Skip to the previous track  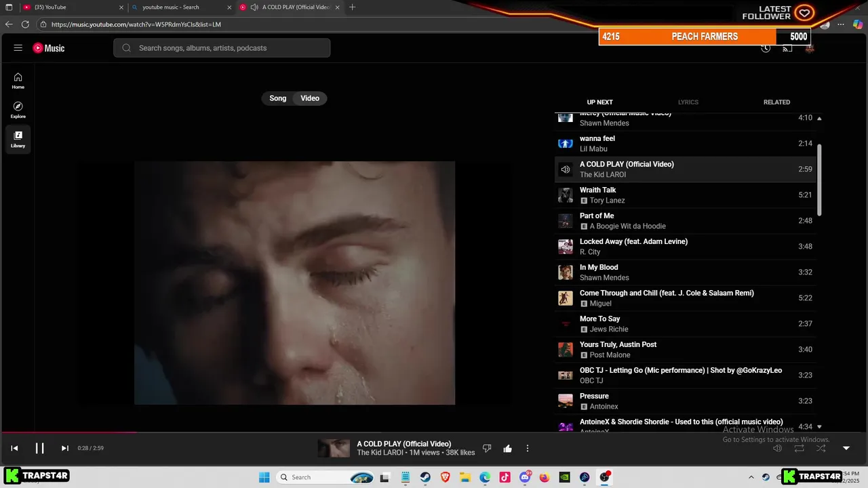(14, 448)
